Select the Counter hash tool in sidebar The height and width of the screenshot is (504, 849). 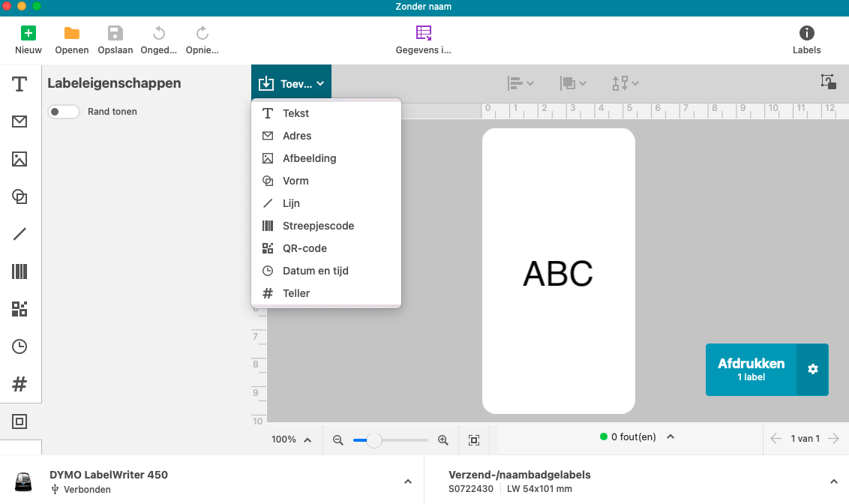click(19, 384)
